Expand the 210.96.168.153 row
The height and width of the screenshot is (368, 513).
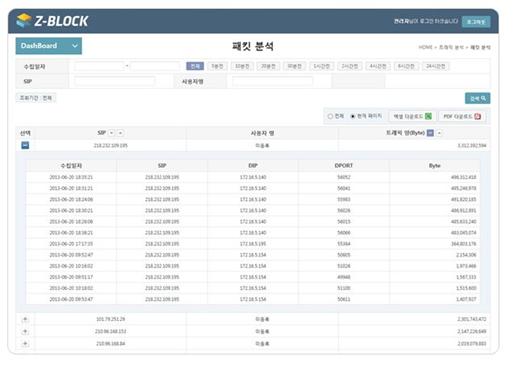click(x=25, y=332)
